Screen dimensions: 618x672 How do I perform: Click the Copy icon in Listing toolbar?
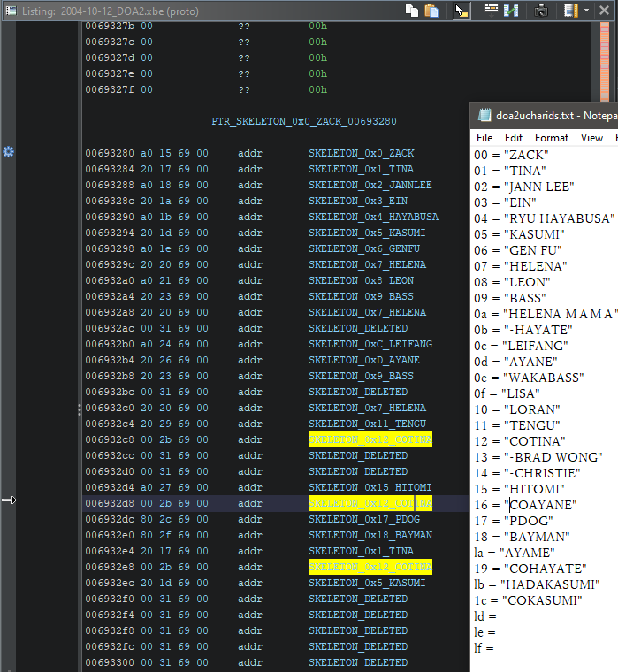(x=412, y=11)
